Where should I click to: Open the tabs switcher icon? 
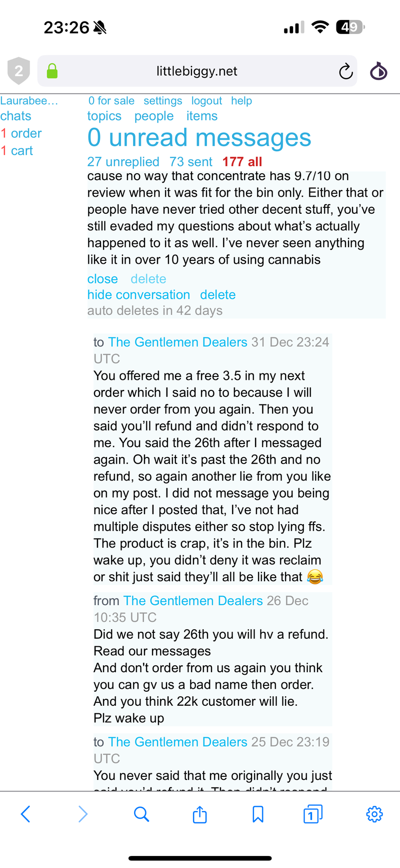point(312,814)
